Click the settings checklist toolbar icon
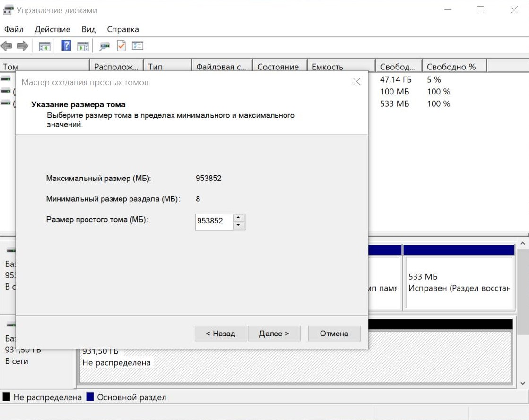 coord(137,45)
